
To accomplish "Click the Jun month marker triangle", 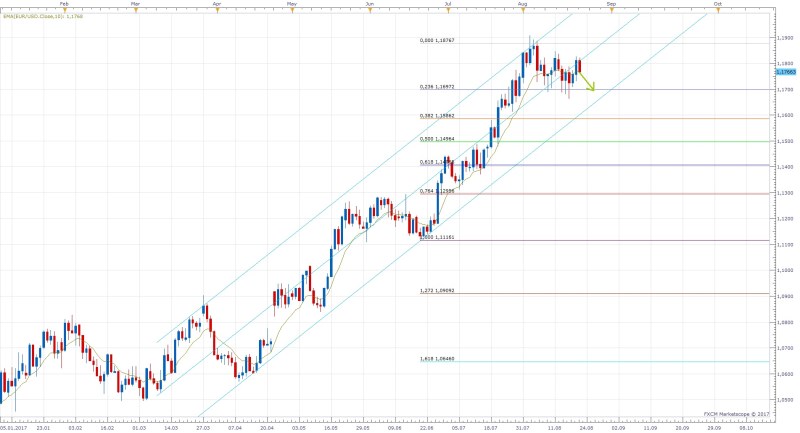I will [371, 8].
